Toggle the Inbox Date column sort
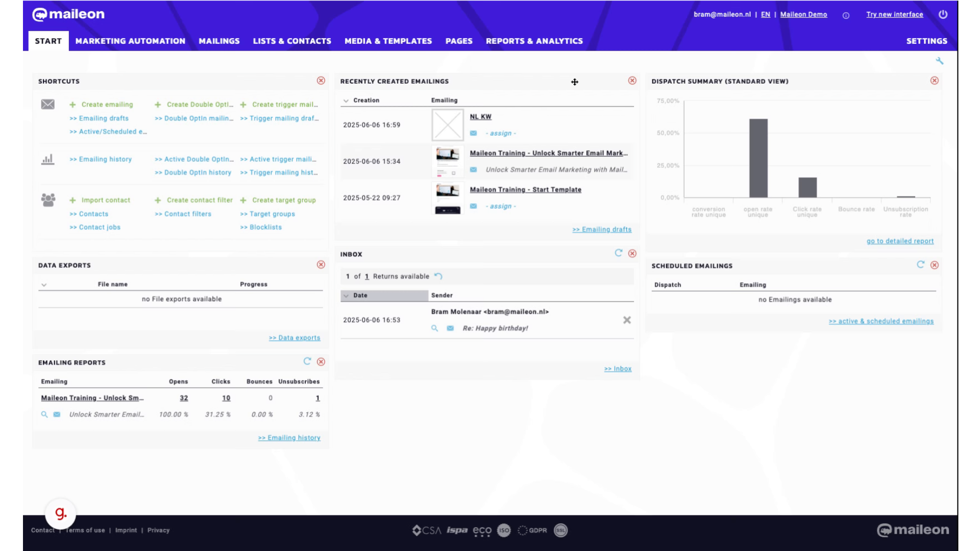980x551 pixels. [x=384, y=295]
